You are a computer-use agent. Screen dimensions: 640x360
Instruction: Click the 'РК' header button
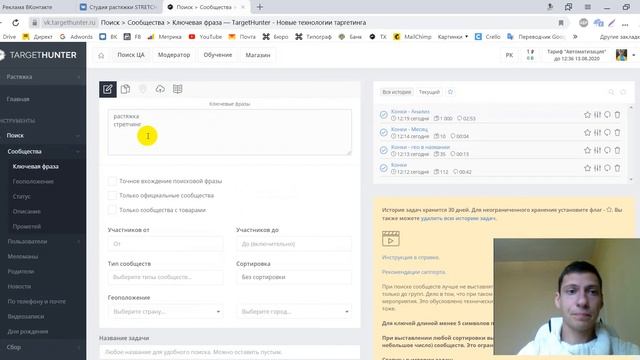[509, 55]
